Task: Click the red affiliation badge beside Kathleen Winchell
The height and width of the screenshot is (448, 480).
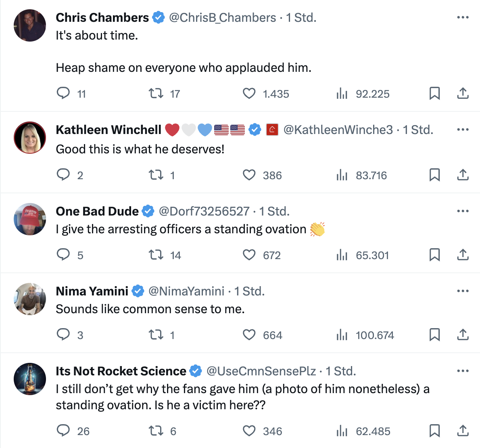Action: 272,130
